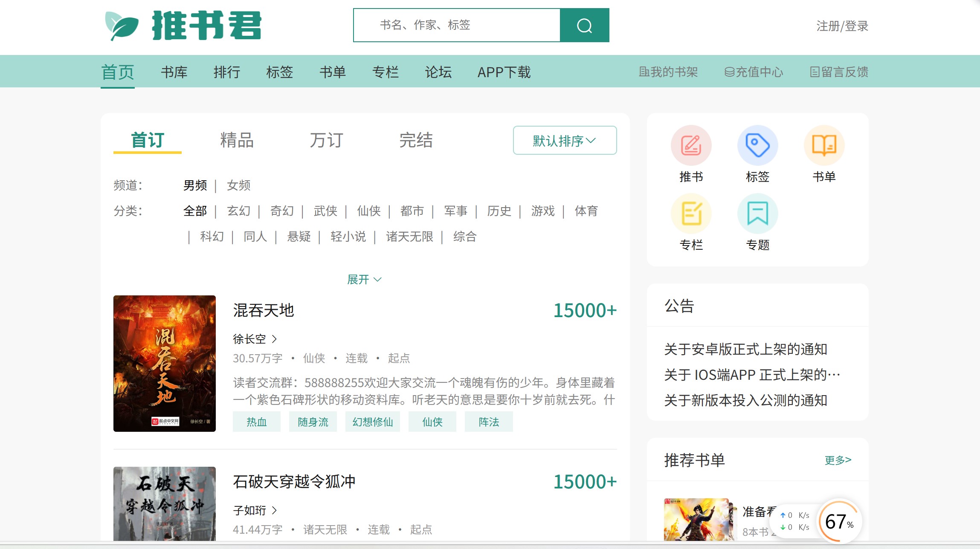
Task: Open the 专题 special topic icon
Action: pos(757,213)
